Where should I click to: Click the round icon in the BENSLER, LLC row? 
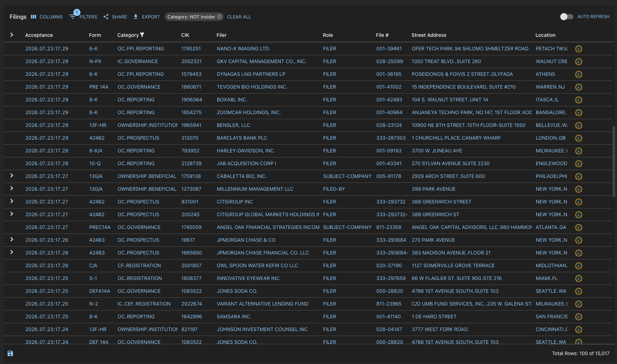[579, 125]
